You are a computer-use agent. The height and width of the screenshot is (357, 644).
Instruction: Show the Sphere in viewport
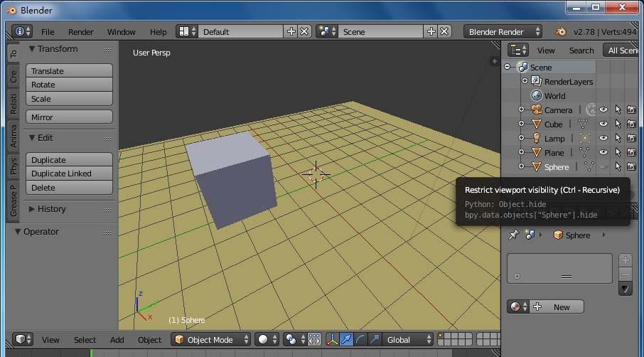click(x=603, y=166)
